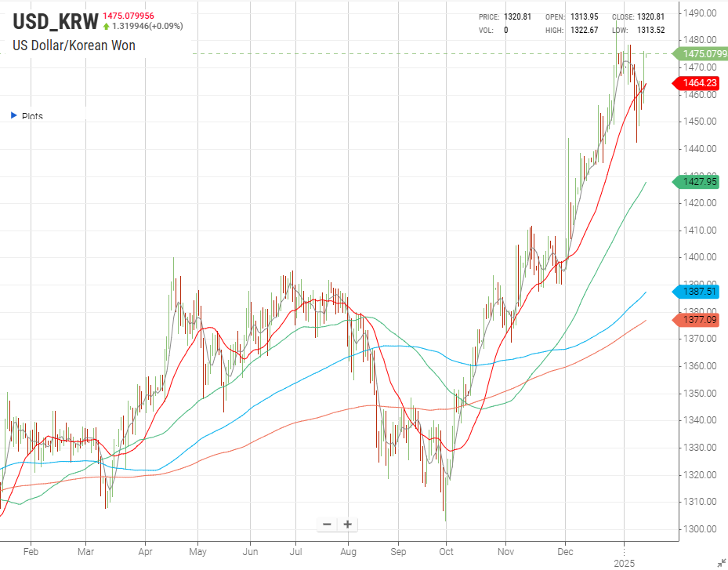This screenshot has height=570, width=728.
Task: Click the blue 1387.51 moving average tag
Action: click(699, 292)
